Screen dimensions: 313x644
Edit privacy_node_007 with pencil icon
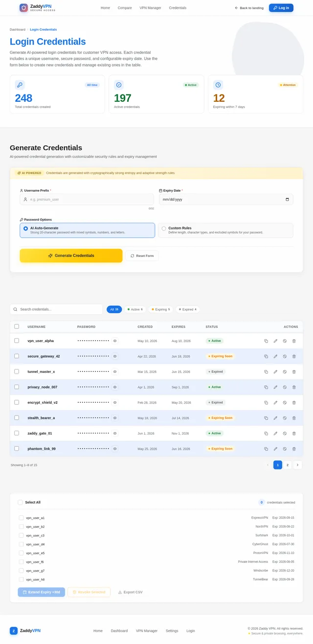click(275, 387)
